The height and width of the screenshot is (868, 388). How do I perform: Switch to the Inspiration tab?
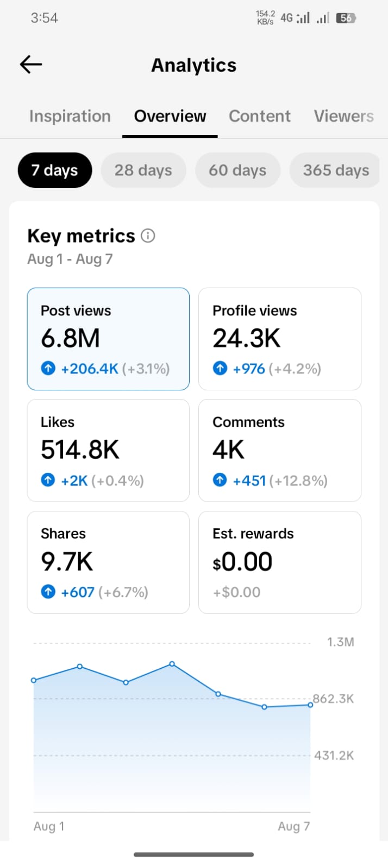(70, 116)
